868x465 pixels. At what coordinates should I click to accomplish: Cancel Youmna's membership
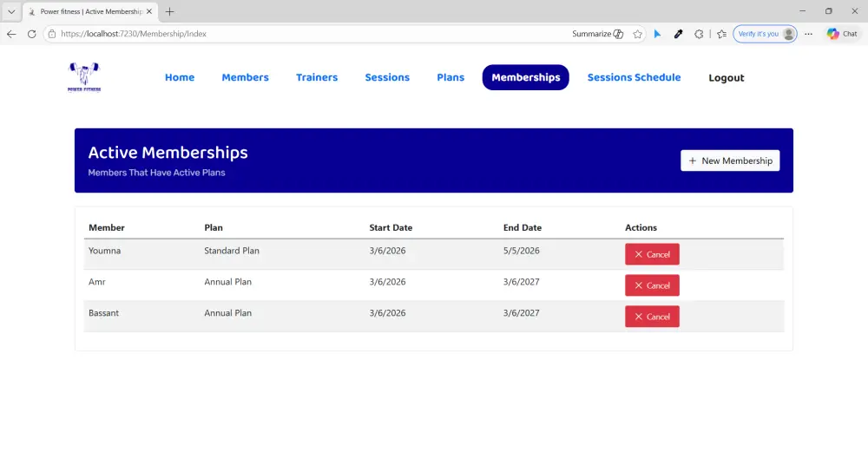click(x=652, y=255)
